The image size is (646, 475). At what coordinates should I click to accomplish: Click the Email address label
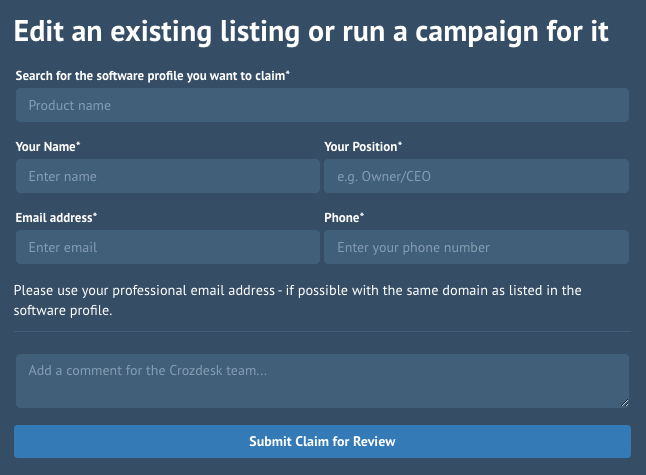point(56,218)
